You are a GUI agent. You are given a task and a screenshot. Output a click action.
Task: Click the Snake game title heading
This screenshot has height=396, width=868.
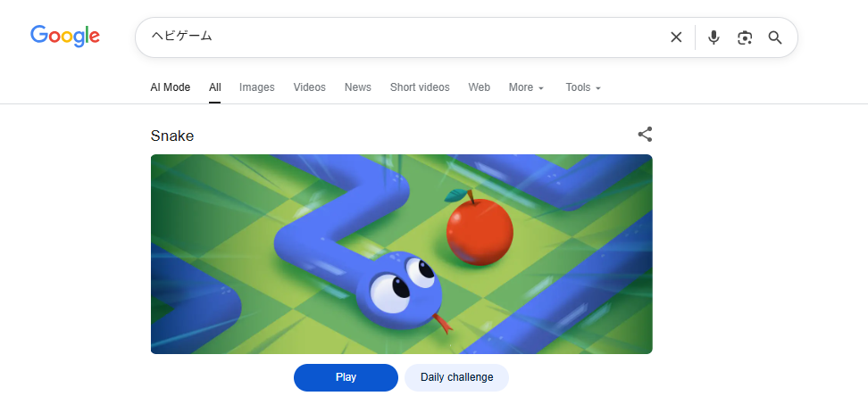pos(172,136)
